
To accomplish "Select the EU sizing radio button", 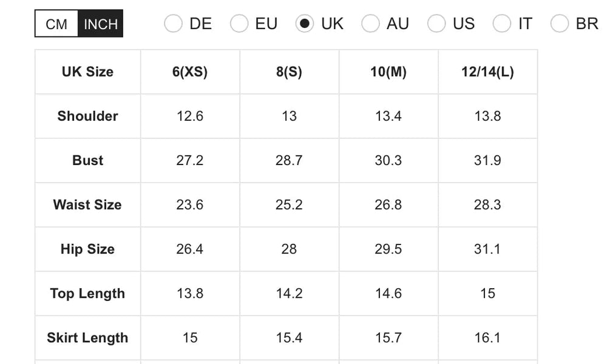I will click(x=239, y=24).
